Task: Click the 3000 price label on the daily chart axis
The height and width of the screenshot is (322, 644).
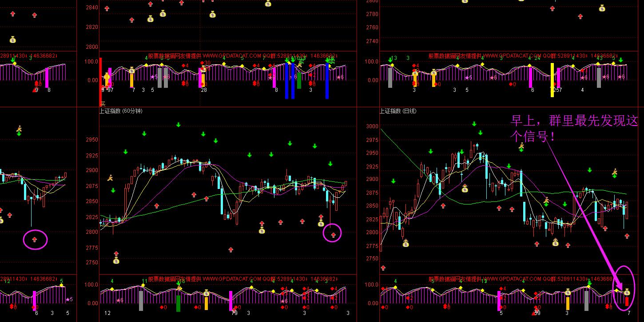Action: click(x=372, y=127)
